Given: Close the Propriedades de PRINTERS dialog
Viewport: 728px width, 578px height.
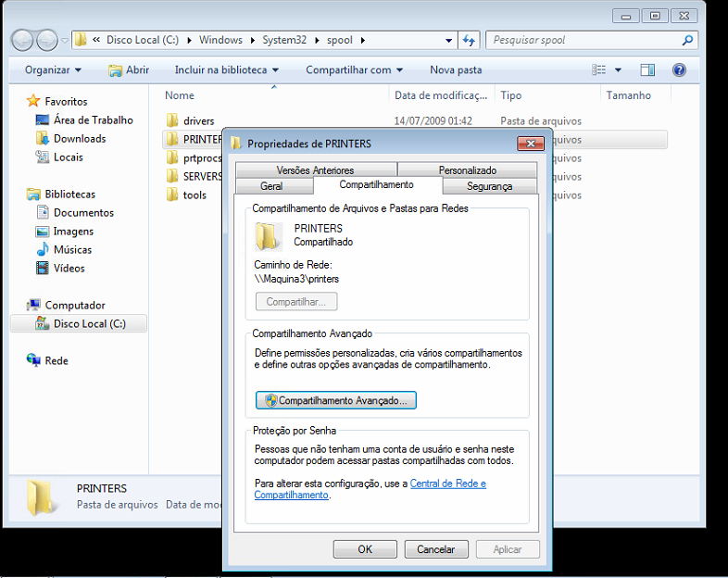Looking at the screenshot, I should (x=531, y=144).
